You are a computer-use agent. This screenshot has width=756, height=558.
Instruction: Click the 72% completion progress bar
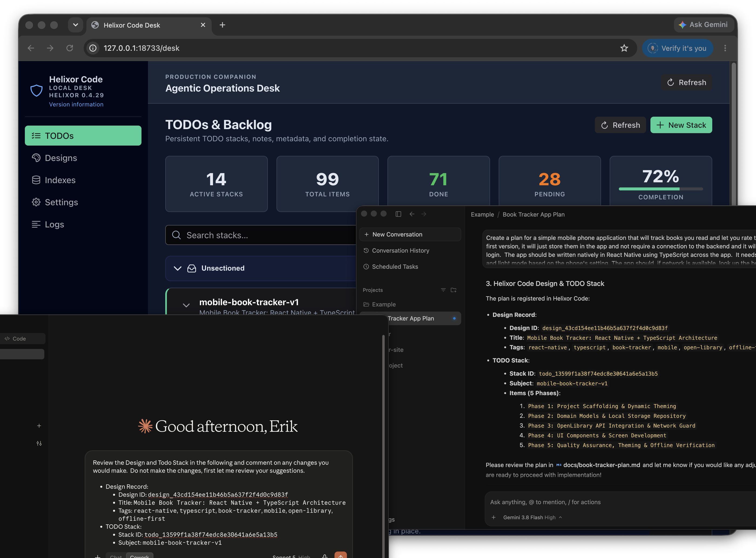(661, 189)
